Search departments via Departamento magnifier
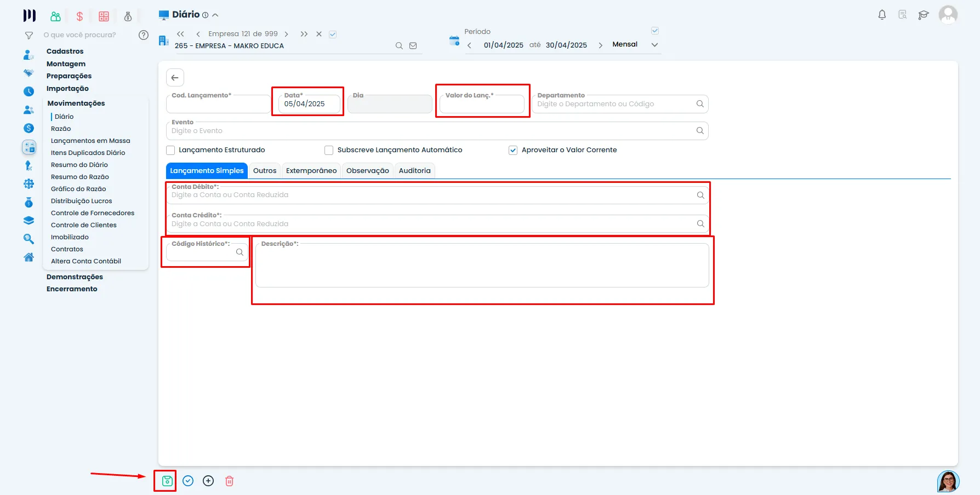Screen dimensions: 980x495 (x=700, y=103)
